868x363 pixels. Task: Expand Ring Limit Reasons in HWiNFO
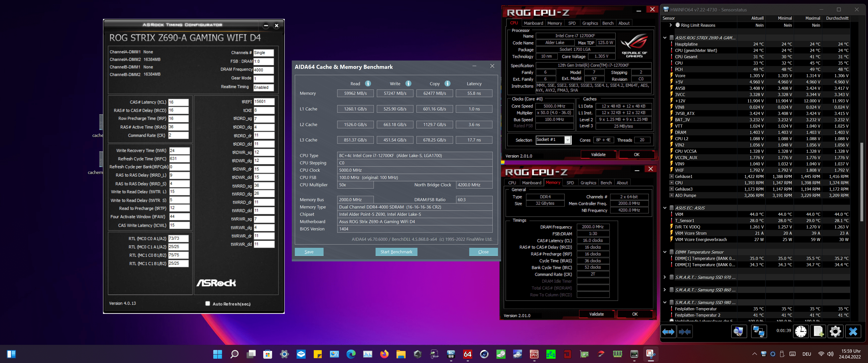671,25
